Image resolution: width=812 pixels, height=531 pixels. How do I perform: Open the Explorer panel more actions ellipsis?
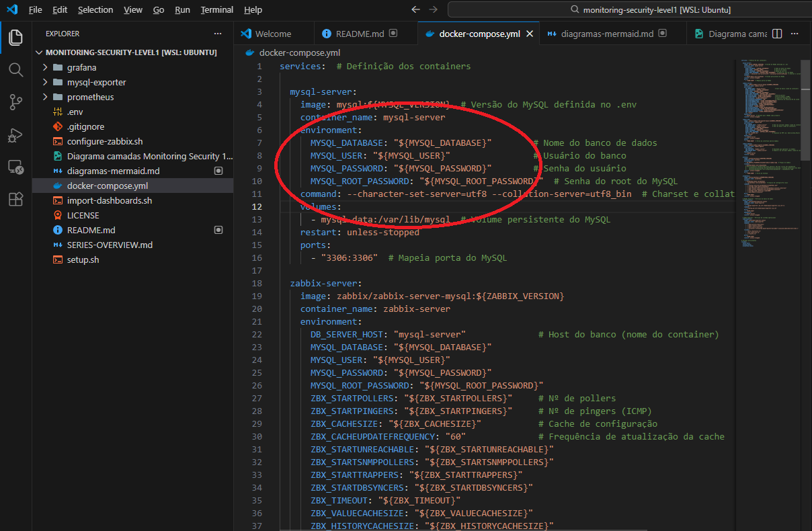(217, 34)
